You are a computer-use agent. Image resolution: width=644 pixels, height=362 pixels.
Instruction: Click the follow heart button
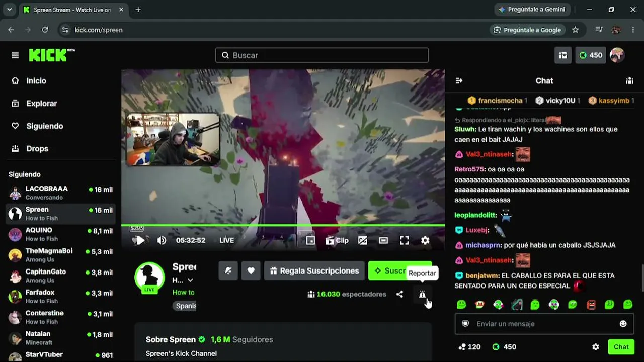[251, 270]
